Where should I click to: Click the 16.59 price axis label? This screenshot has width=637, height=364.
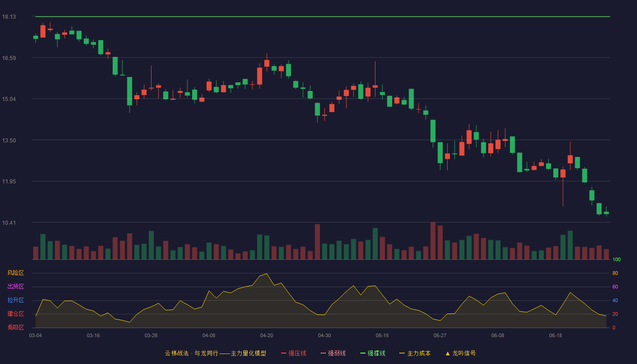click(9, 58)
